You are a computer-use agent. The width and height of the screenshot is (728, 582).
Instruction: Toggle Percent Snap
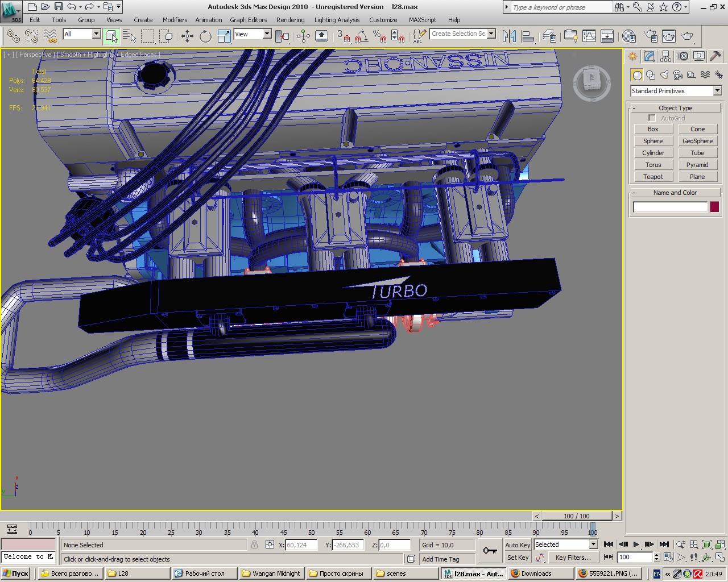379,36
